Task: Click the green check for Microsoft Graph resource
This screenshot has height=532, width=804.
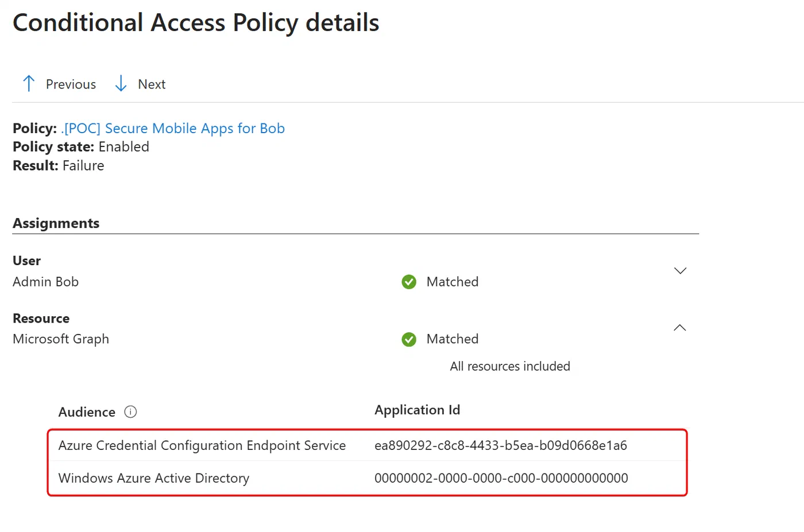Action: click(x=409, y=339)
